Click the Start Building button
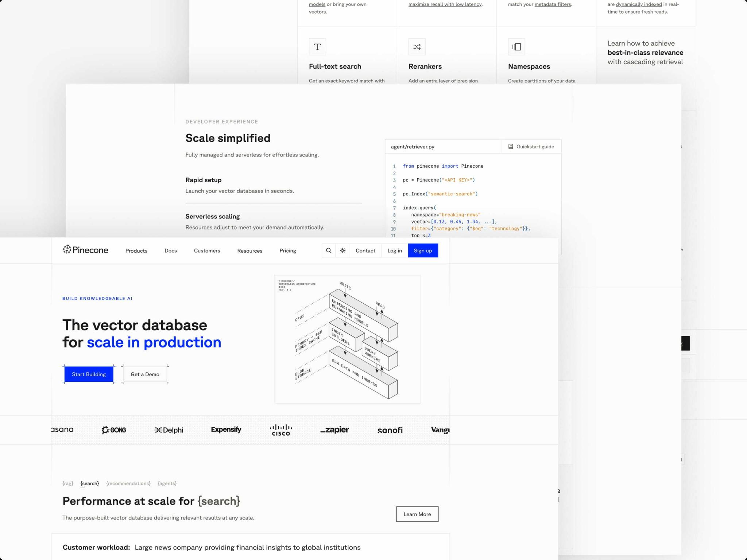Viewport: 747px width, 560px height. (x=89, y=374)
